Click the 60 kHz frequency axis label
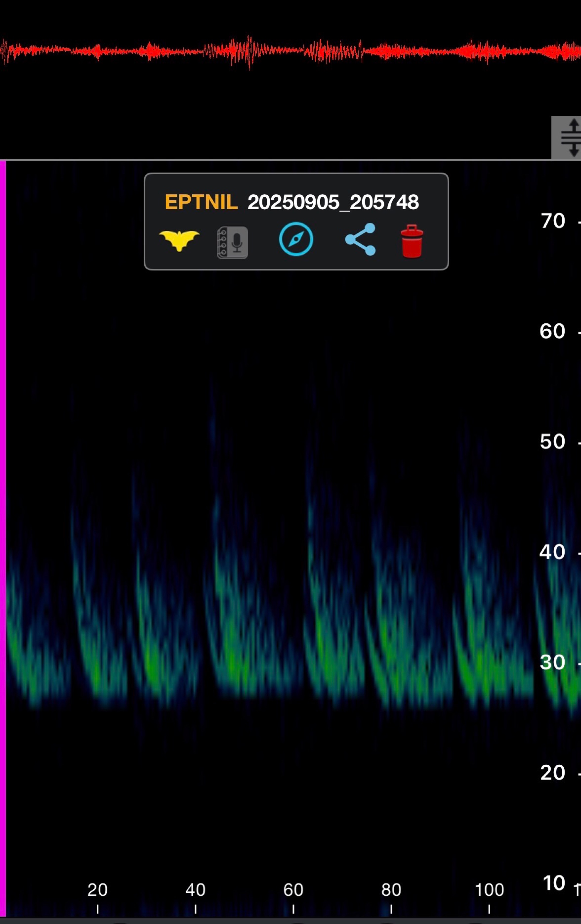 552,331
